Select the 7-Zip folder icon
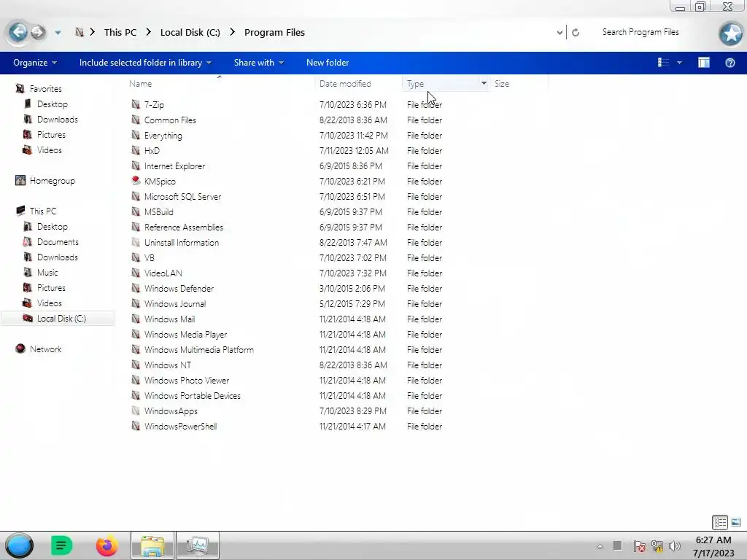Viewport: 747px width, 560px height. pyautogui.click(x=136, y=104)
